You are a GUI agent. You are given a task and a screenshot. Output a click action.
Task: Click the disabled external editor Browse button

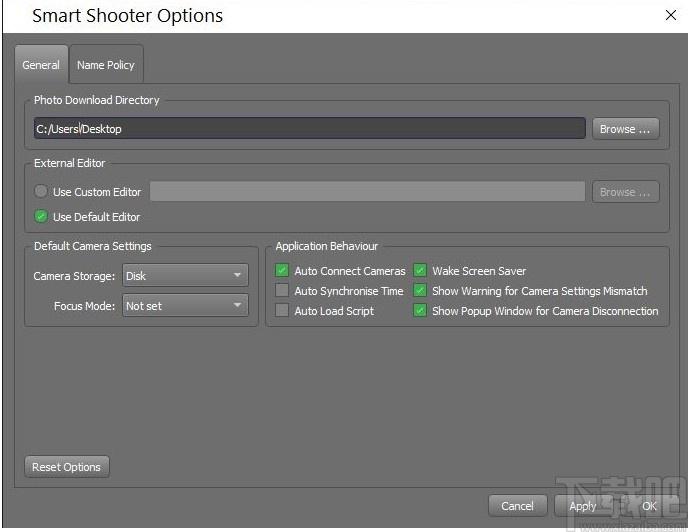(625, 192)
